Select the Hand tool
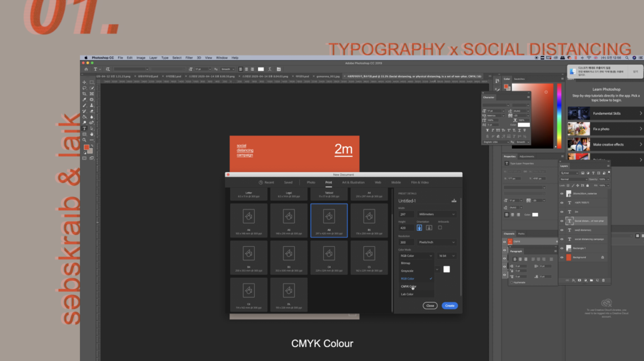The width and height of the screenshot is (644, 361). click(91, 134)
